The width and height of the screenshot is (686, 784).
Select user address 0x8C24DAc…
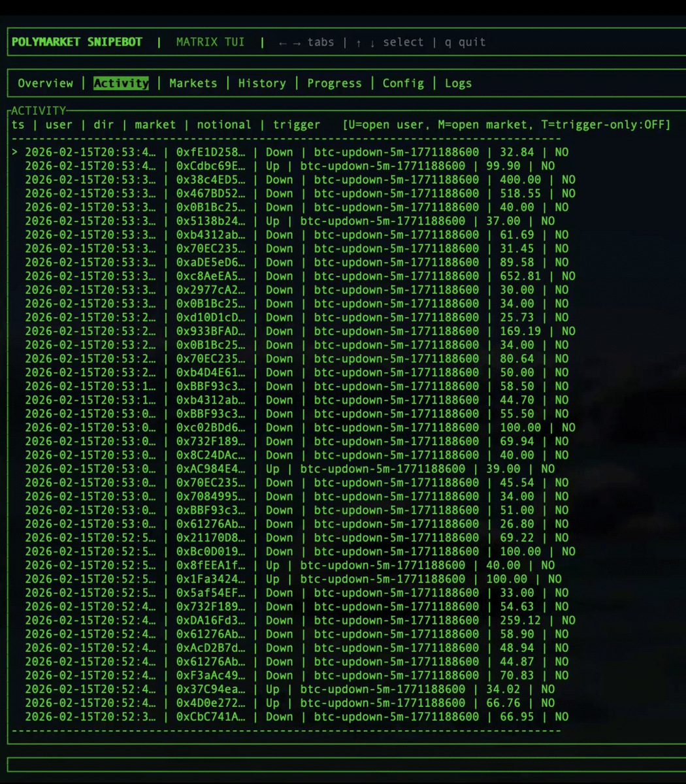211,455
